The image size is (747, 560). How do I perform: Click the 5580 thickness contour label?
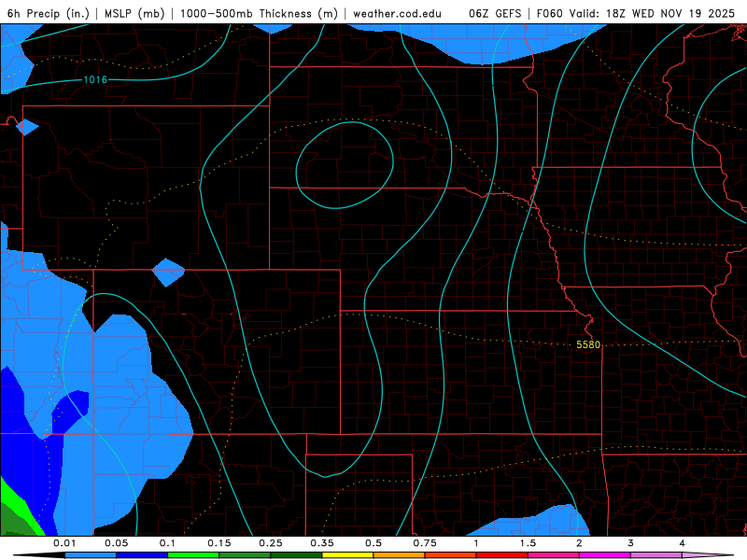click(588, 344)
